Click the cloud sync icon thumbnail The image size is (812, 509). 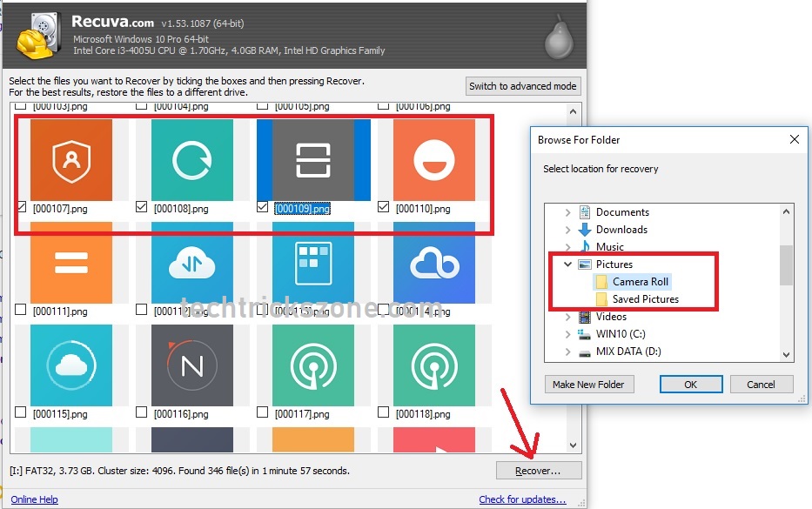192,263
